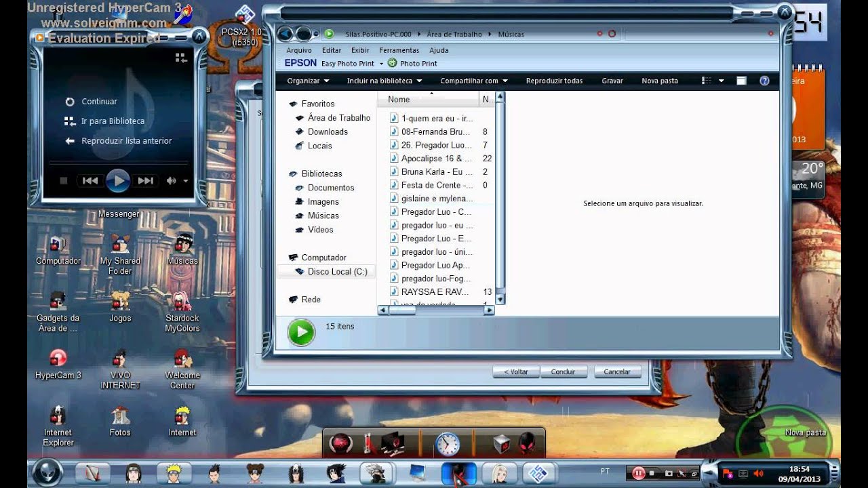The height and width of the screenshot is (488, 868).
Task: Open the Ferramentas menu
Action: tap(399, 50)
